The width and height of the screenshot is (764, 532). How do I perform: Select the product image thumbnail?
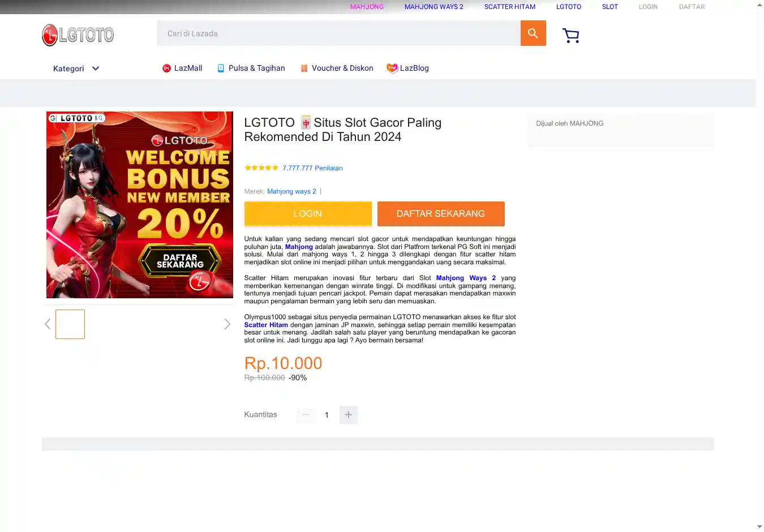70,324
